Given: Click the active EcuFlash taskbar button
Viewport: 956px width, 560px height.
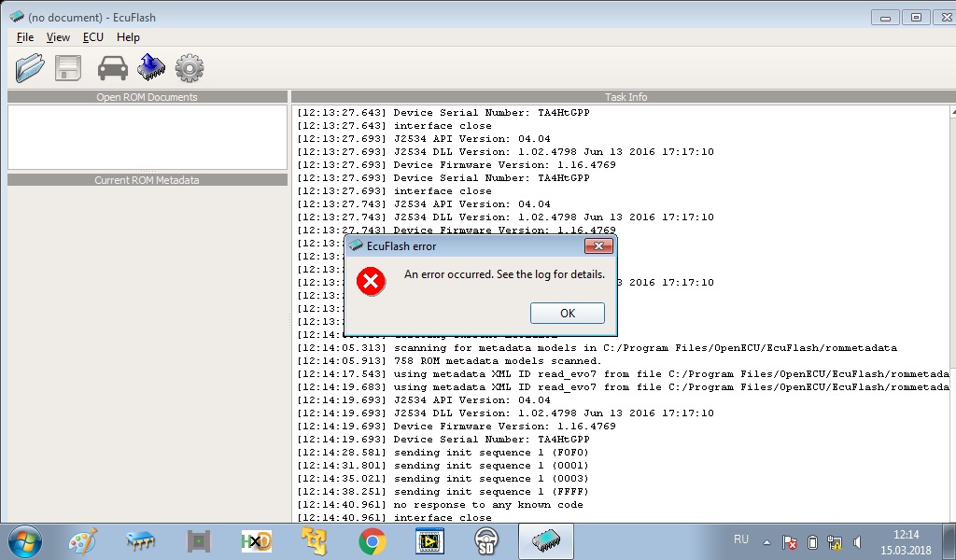Looking at the screenshot, I should [x=545, y=541].
